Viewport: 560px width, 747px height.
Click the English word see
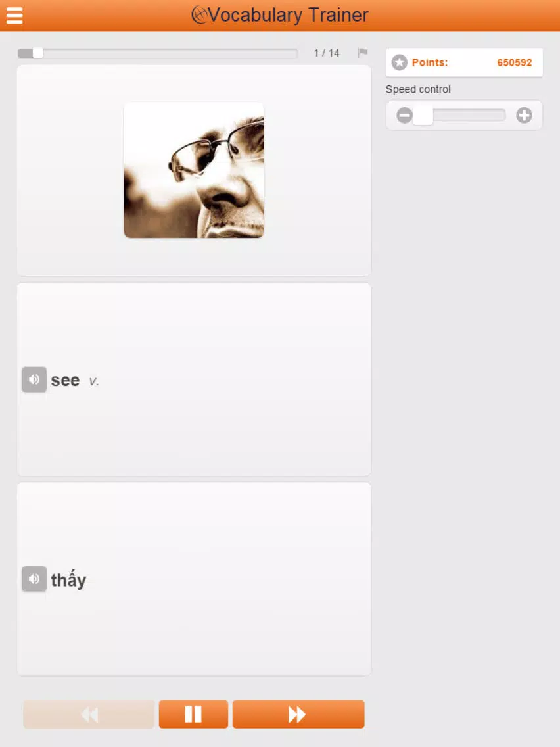tap(65, 380)
